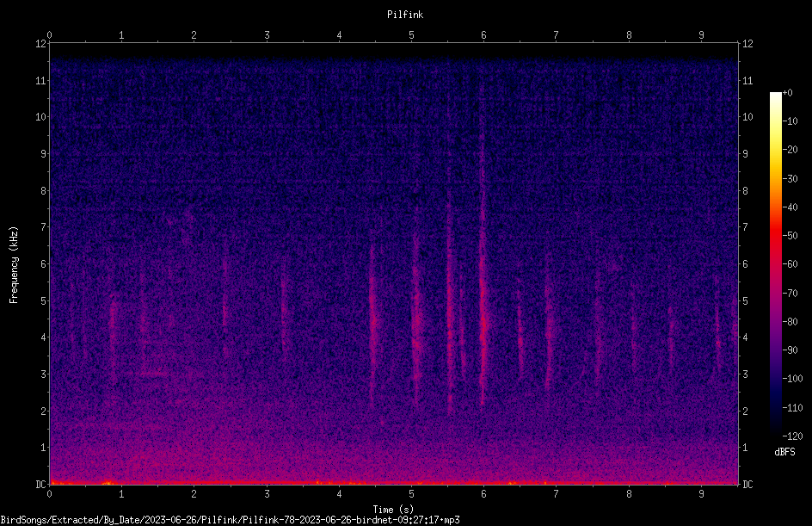Click the "-30" color scale label
The height and width of the screenshot is (526, 812).
[x=790, y=179]
